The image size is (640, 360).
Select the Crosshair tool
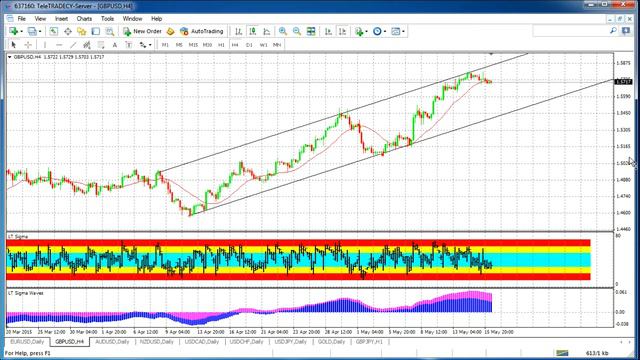coord(28,45)
